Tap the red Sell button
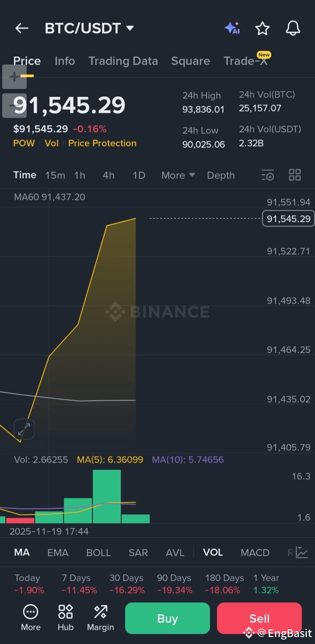This screenshot has width=315, height=644. (259, 618)
